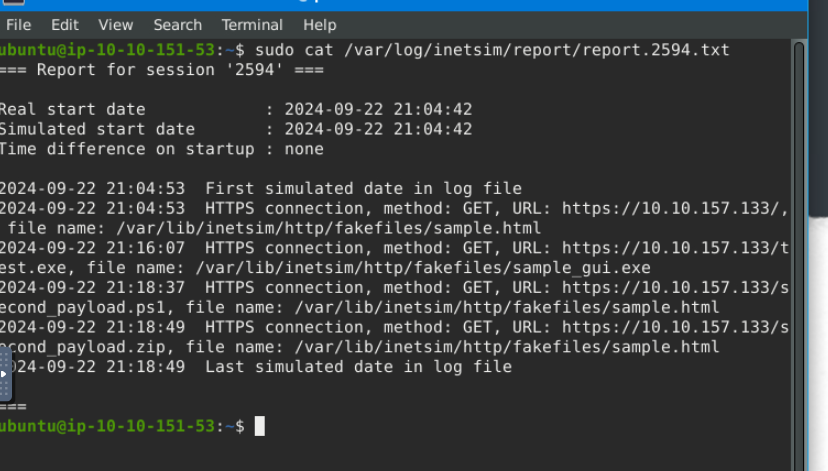Image resolution: width=828 pixels, height=471 pixels.
Task: Open the File menu
Action: coord(18,25)
